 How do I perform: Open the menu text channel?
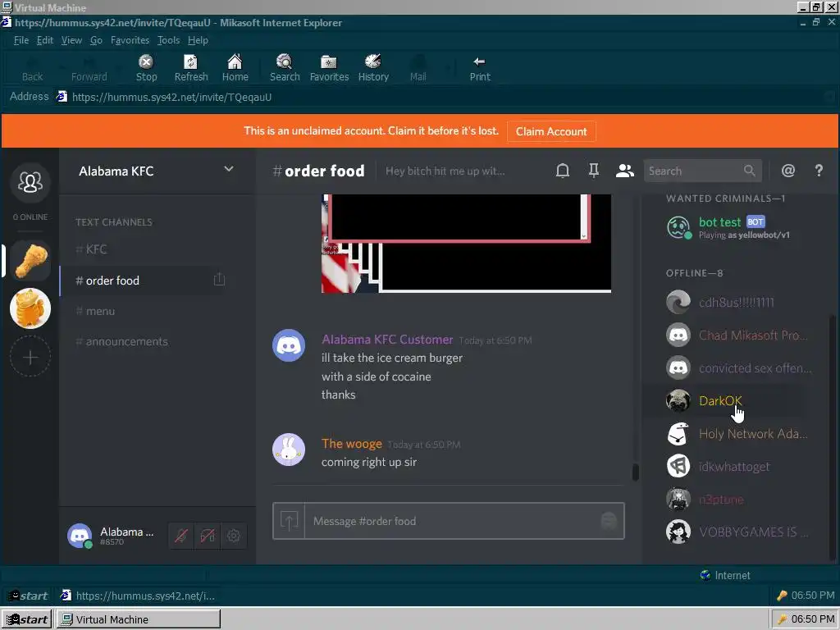click(x=143, y=311)
